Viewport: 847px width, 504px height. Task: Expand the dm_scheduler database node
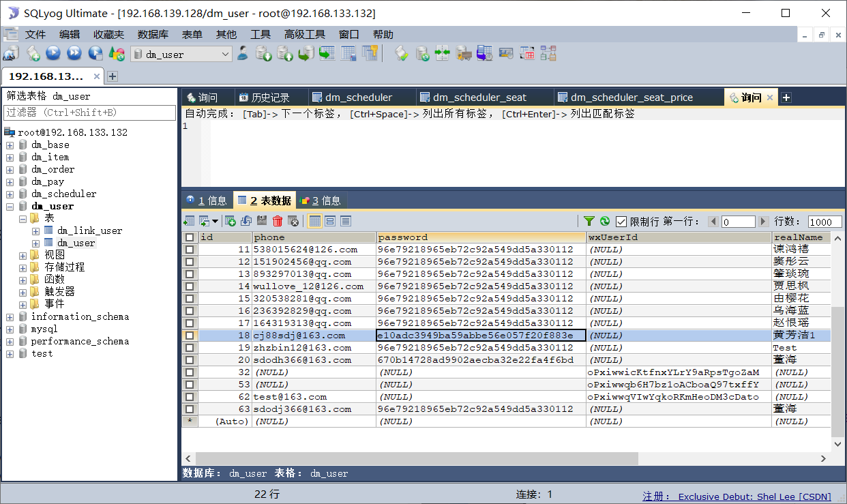pyautogui.click(x=10, y=194)
